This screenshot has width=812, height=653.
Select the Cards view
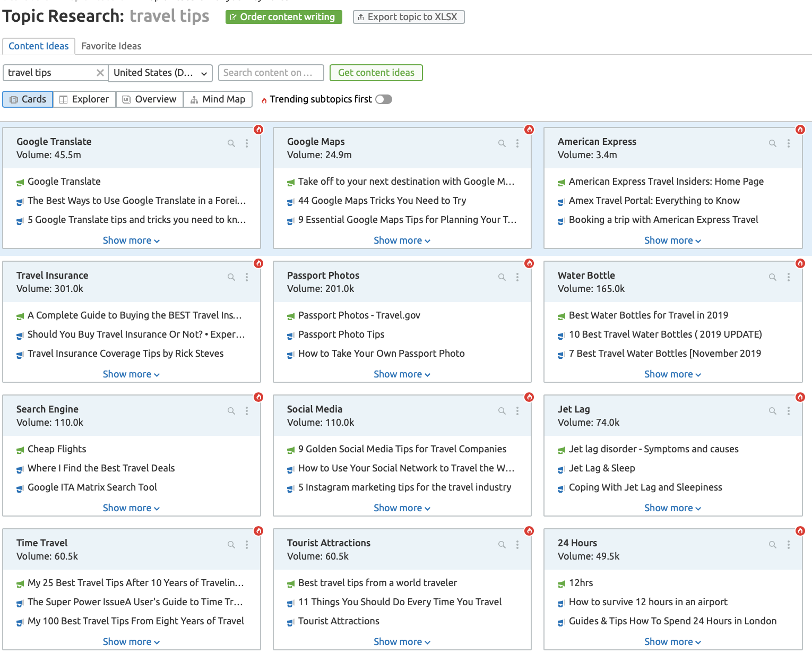(x=28, y=99)
